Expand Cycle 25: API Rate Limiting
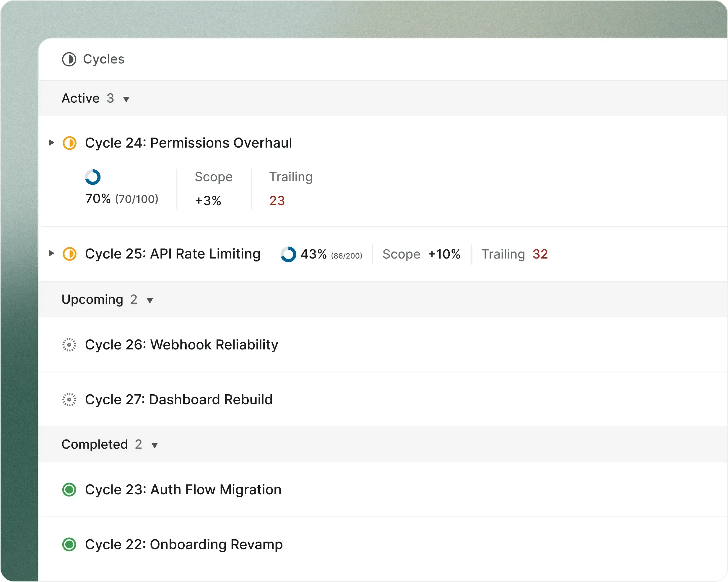 [52, 254]
